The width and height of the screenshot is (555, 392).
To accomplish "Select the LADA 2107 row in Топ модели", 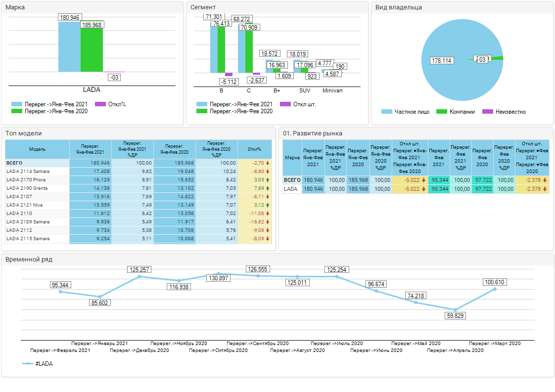I will click(x=37, y=197).
